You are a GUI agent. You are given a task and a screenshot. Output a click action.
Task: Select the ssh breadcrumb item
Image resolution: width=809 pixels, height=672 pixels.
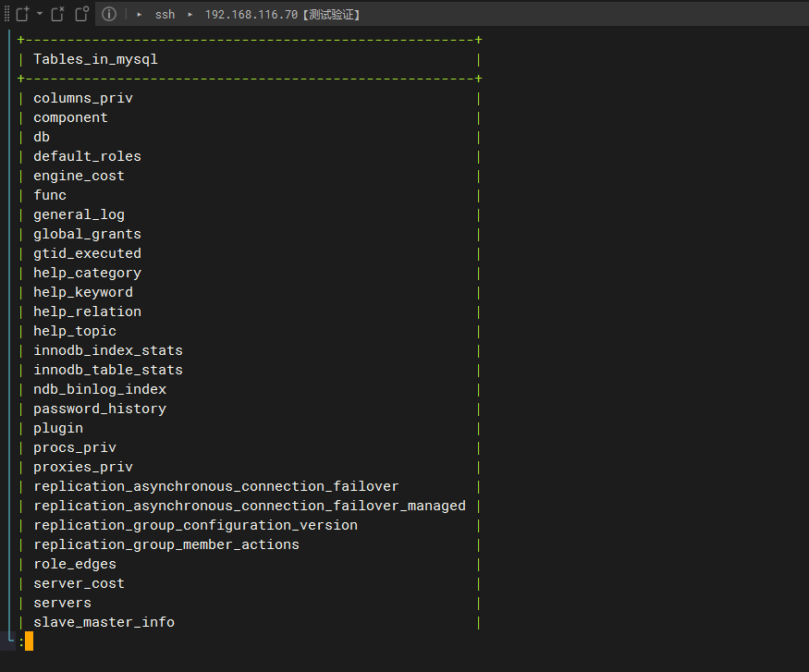(x=165, y=15)
